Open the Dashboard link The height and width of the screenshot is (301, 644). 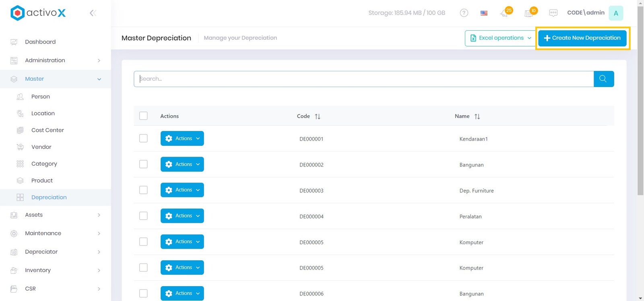coord(40,42)
